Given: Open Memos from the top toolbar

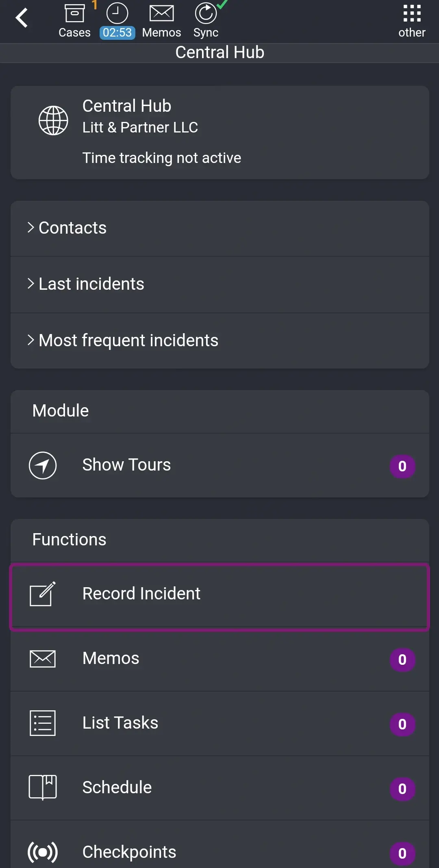Looking at the screenshot, I should tap(161, 13).
